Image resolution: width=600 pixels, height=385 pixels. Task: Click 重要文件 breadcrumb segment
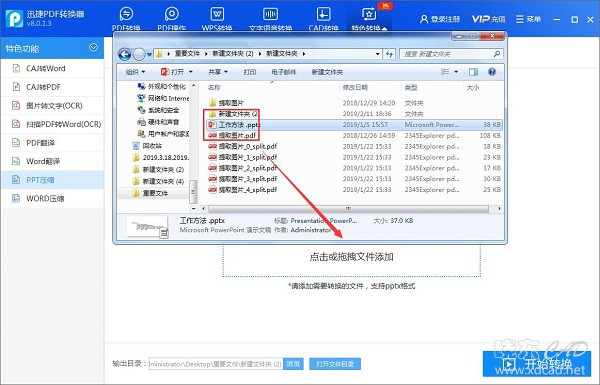187,54
